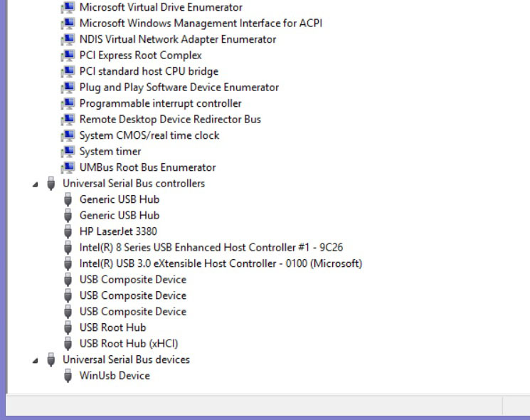Select Plug and Play Software Device Enumerator
The image size is (530, 420).
point(179,88)
